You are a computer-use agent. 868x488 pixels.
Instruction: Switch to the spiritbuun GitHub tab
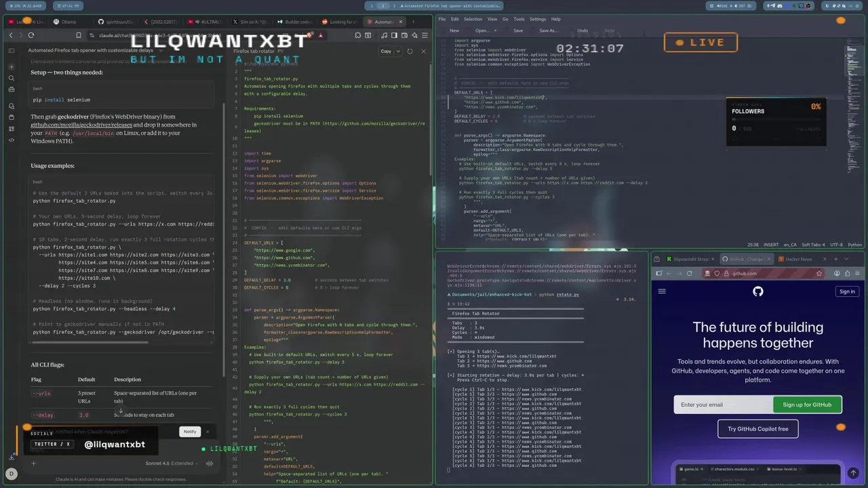117,22
